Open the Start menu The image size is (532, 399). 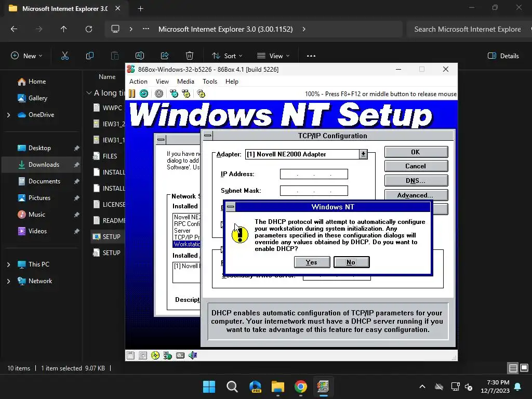(x=209, y=387)
